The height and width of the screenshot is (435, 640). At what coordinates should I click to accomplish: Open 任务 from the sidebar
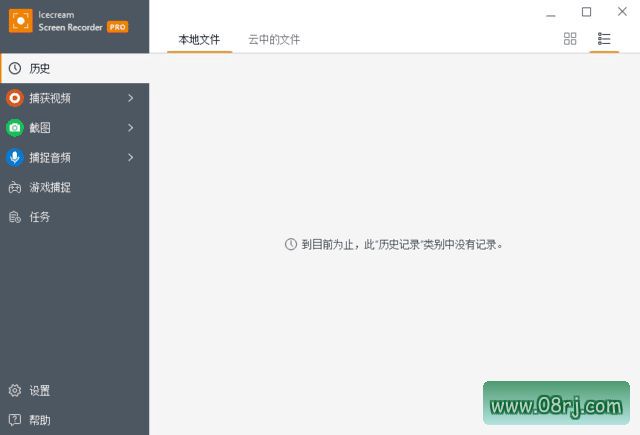click(x=75, y=217)
